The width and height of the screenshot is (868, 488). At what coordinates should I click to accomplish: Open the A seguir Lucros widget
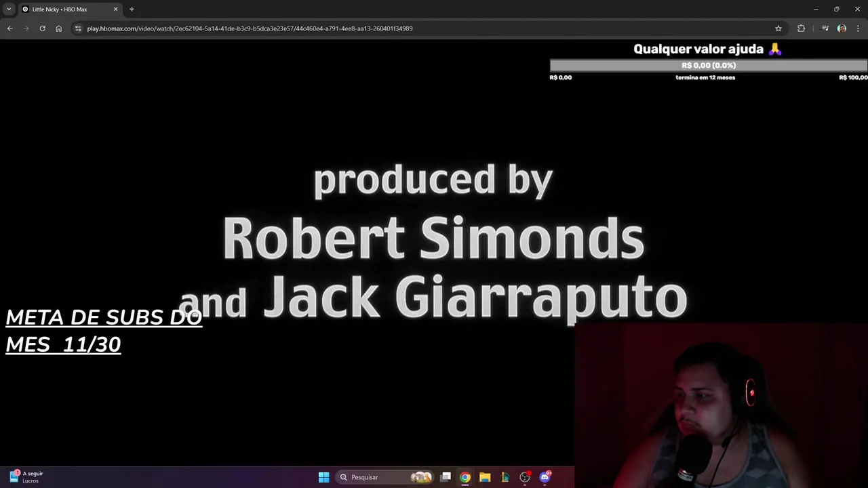(26, 477)
